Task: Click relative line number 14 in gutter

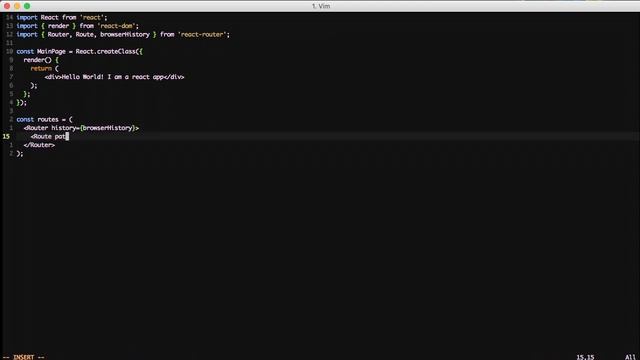Action: [x=9, y=18]
